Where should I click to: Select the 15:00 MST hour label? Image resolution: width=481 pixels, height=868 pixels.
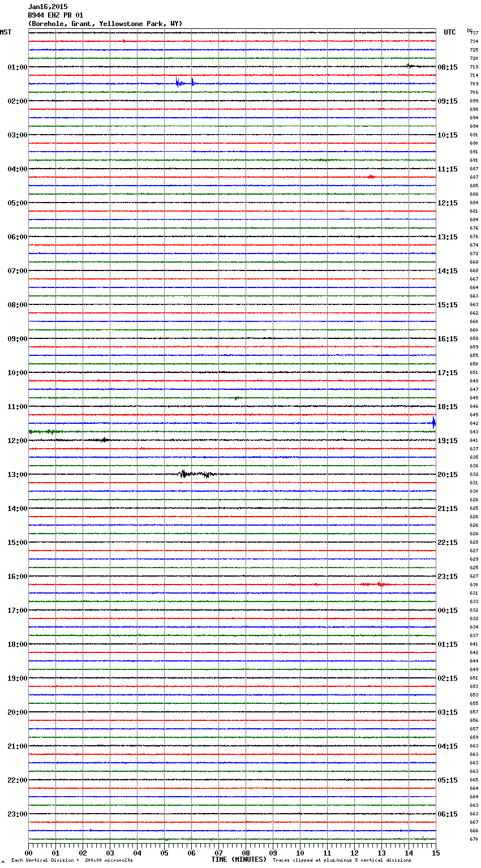pyautogui.click(x=18, y=543)
